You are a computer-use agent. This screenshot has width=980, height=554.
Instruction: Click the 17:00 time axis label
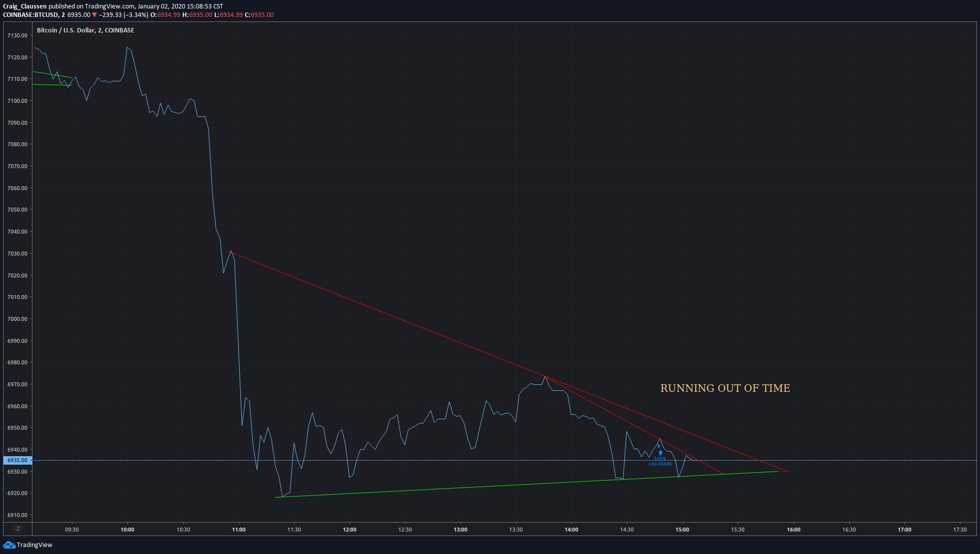coord(905,530)
